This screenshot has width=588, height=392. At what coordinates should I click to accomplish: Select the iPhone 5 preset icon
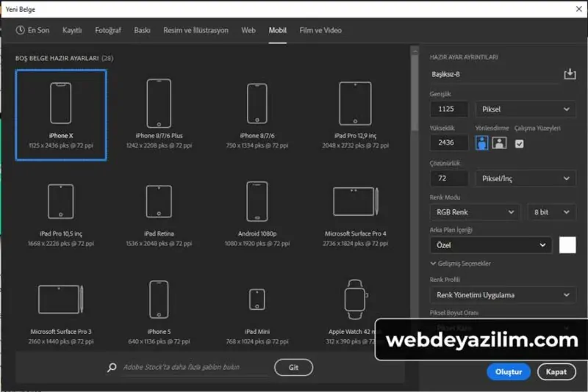click(x=159, y=300)
